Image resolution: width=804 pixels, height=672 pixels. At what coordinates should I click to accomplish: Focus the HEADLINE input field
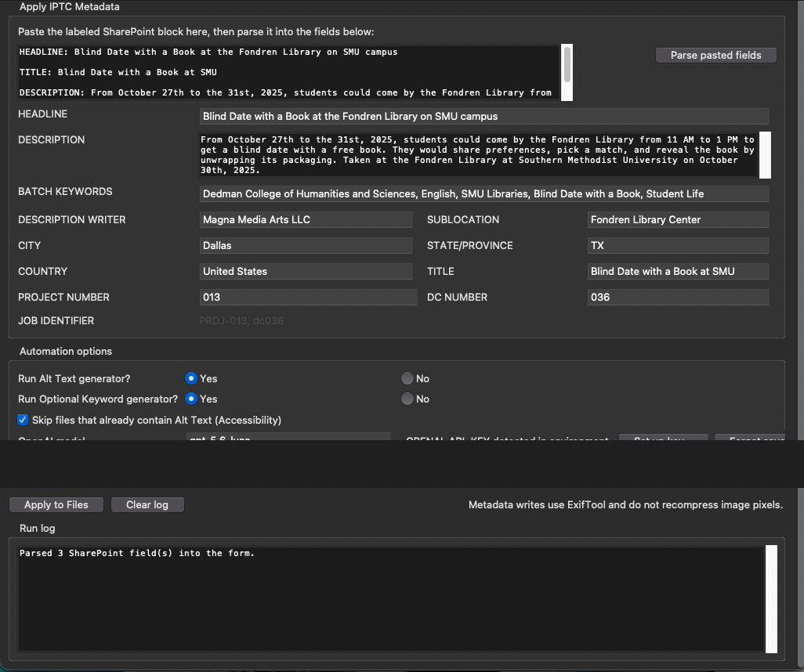(484, 117)
